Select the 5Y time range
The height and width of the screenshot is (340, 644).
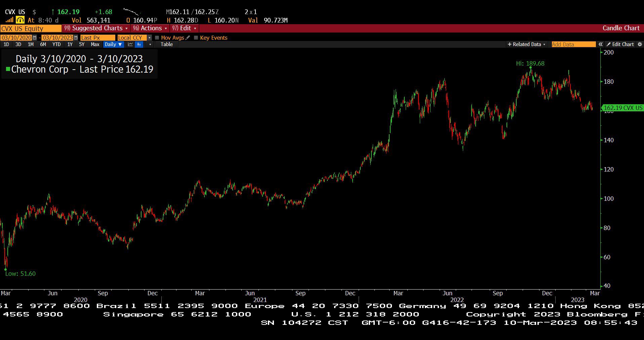pos(82,44)
